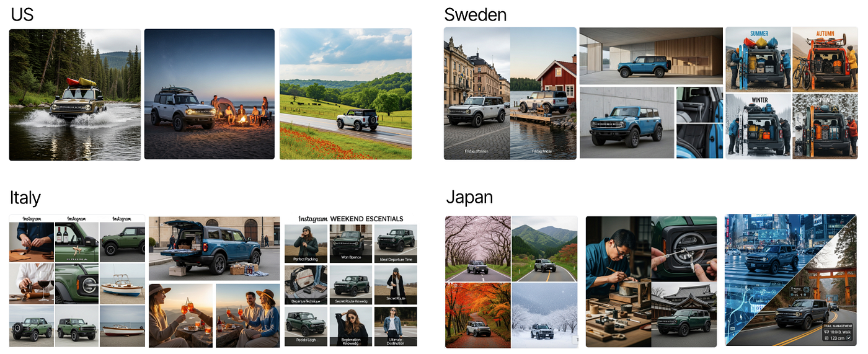Open Italy blue SUV picnic piazza photo
The height and width of the screenshot is (354, 868).
pos(214,249)
